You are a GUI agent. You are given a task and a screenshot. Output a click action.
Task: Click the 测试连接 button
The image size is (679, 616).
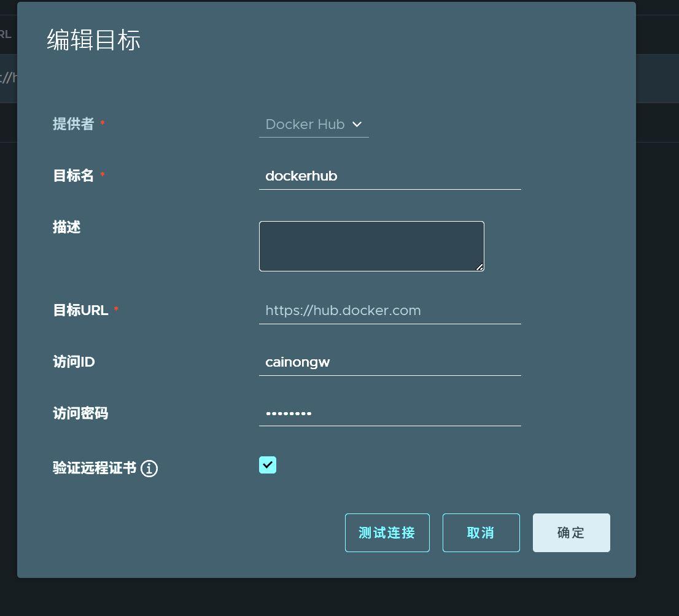(x=387, y=532)
